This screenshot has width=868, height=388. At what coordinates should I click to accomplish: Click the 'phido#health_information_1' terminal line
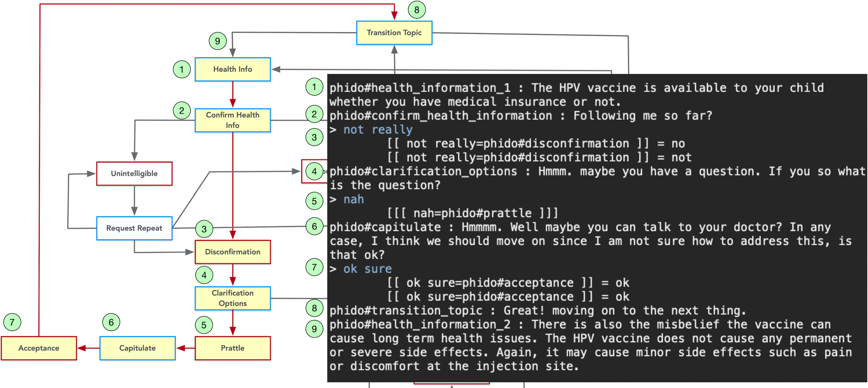coord(577,88)
